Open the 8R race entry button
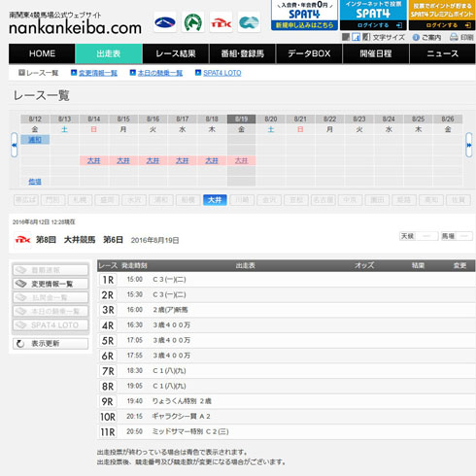This screenshot has height=476, width=476. pos(108,386)
